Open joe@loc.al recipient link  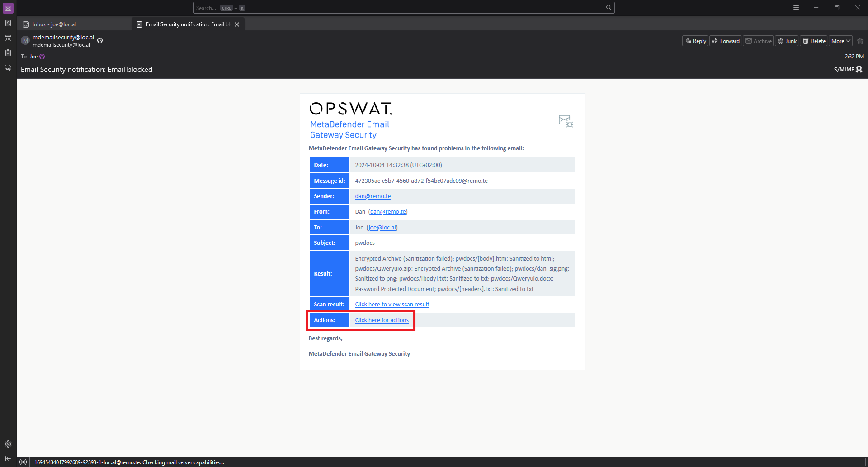(x=382, y=228)
